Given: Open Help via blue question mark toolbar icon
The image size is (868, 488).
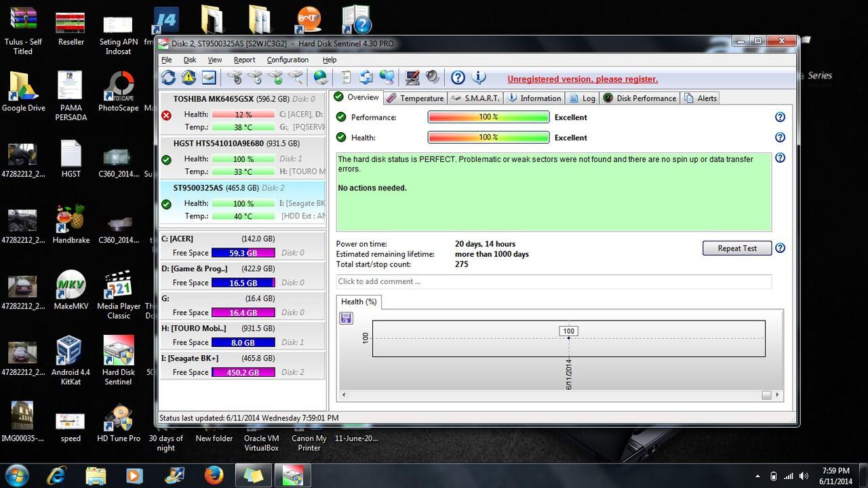Looking at the screenshot, I should 458,78.
